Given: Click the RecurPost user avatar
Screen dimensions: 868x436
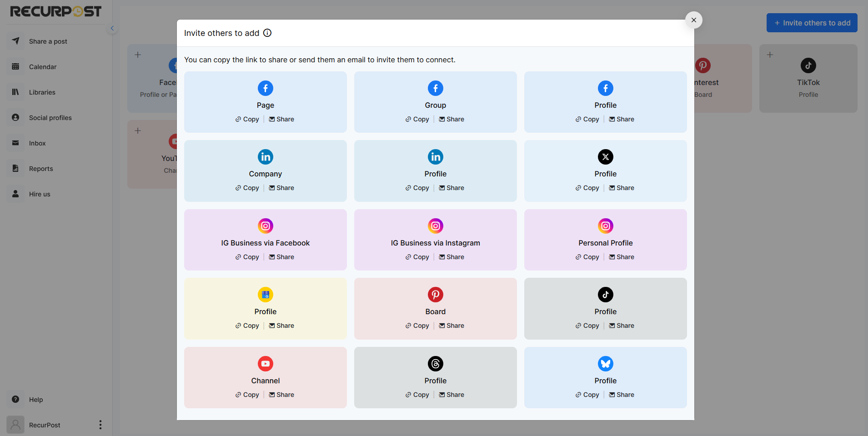Looking at the screenshot, I should point(15,425).
